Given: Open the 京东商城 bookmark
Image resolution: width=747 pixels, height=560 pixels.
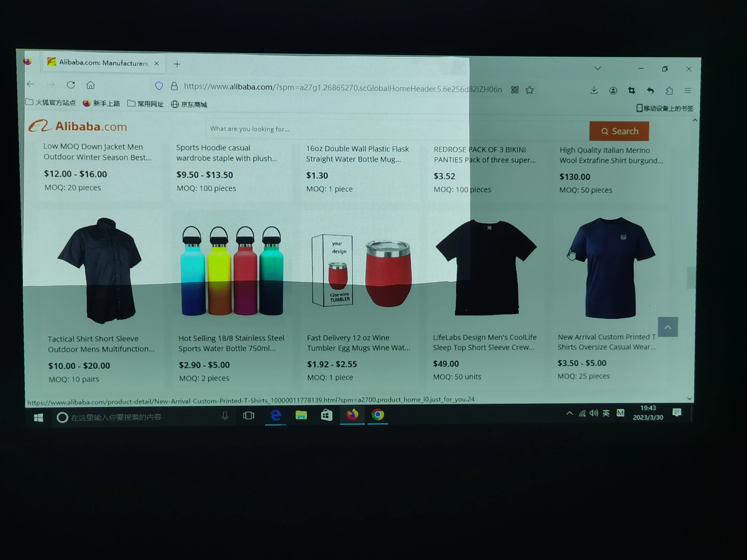Looking at the screenshot, I should (x=189, y=104).
